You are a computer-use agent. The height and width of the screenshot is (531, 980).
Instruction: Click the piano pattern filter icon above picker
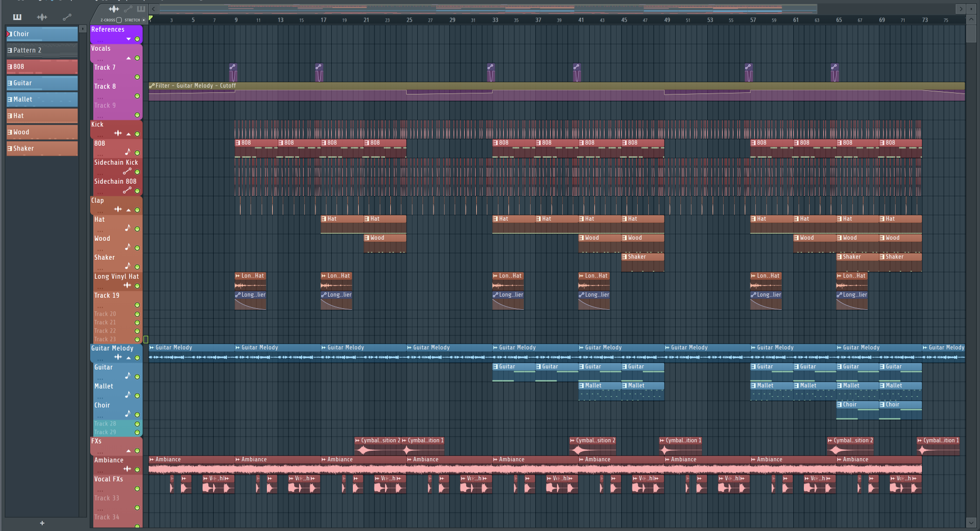[17, 17]
